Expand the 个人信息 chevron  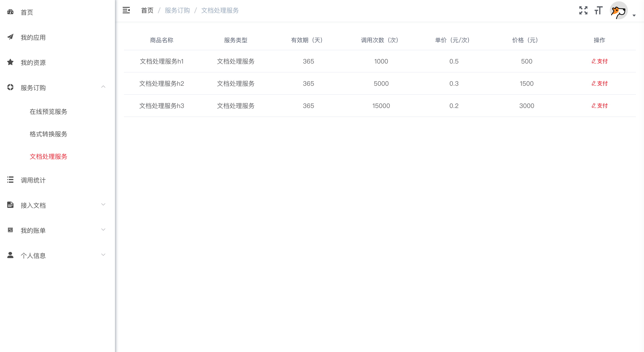[x=103, y=255]
